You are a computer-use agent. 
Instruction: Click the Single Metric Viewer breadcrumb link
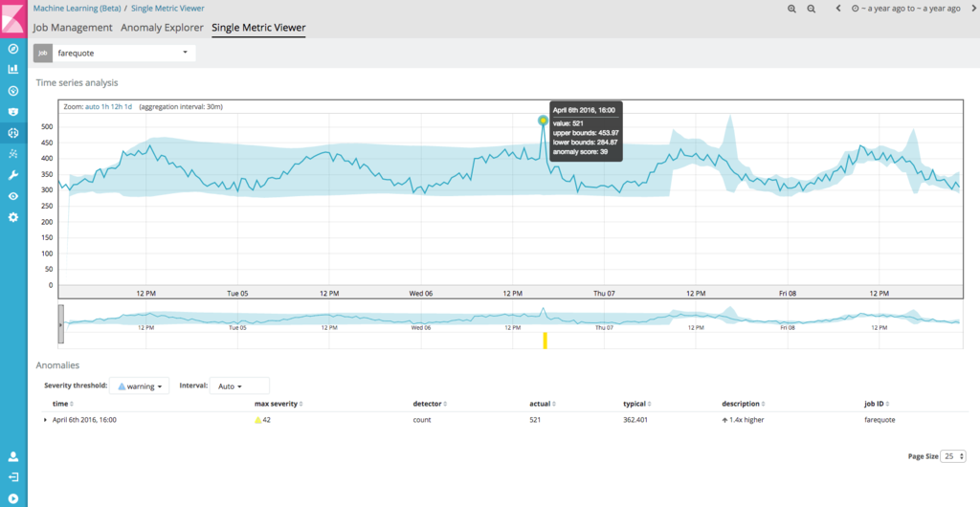167,8
